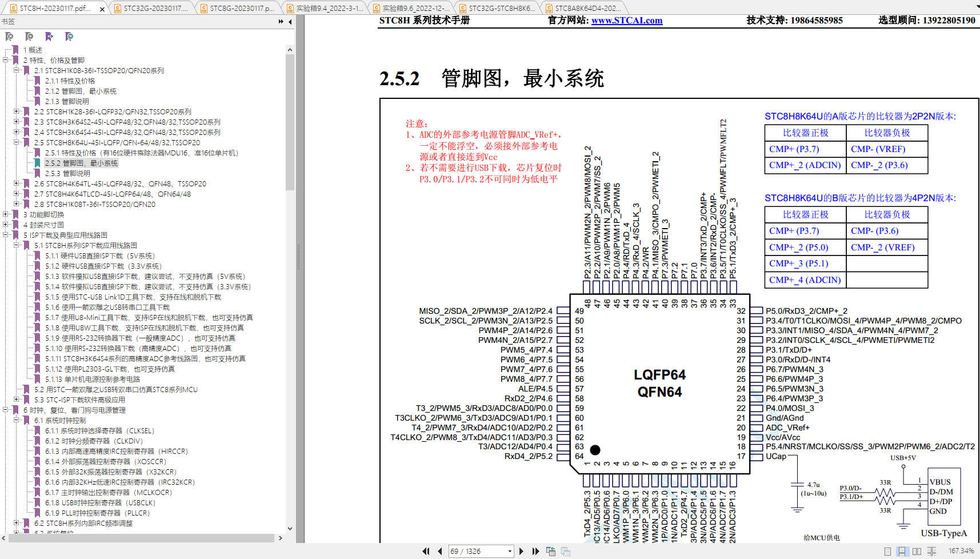
Task: Open bookmark 2.1.1 特性及价格
Action: point(70,81)
